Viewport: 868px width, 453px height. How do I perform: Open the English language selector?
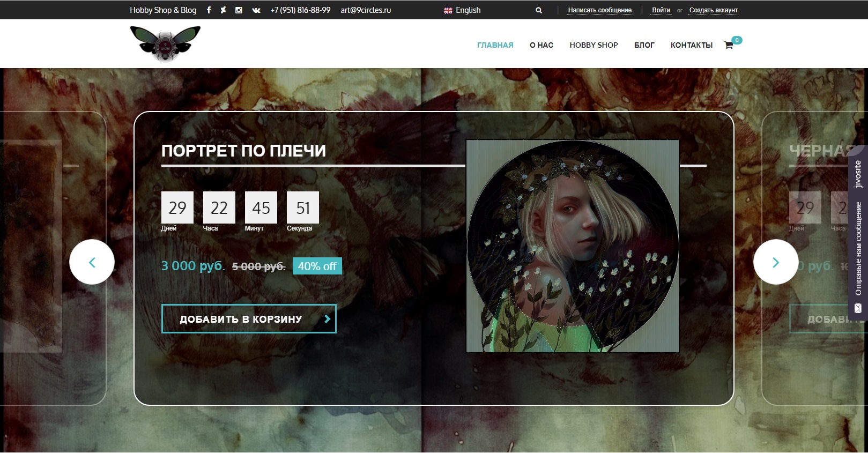(x=463, y=10)
